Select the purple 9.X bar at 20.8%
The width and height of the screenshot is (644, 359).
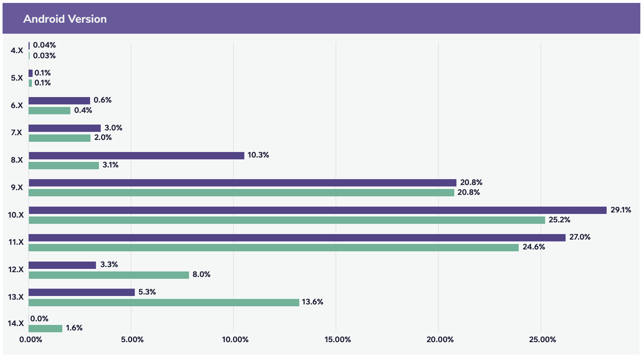[243, 183]
